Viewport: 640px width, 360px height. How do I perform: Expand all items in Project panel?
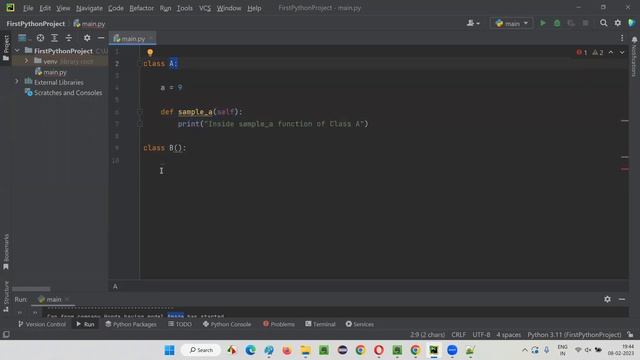[54, 38]
